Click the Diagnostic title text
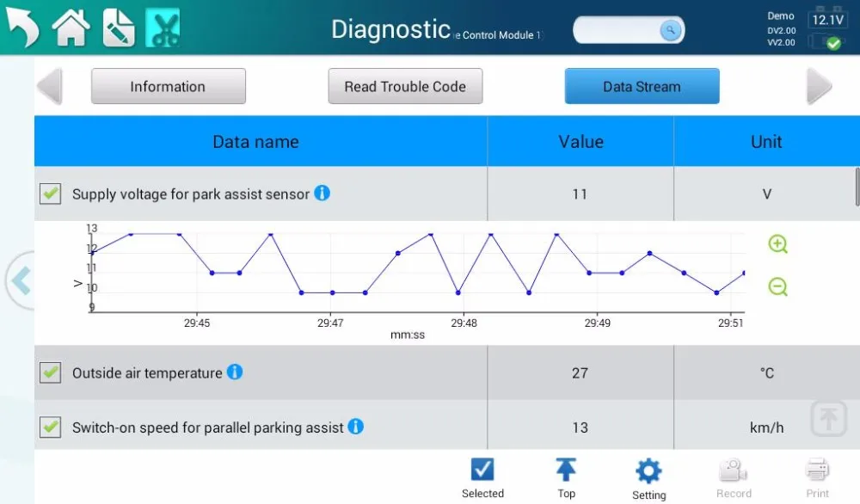860x504 pixels. (390, 29)
